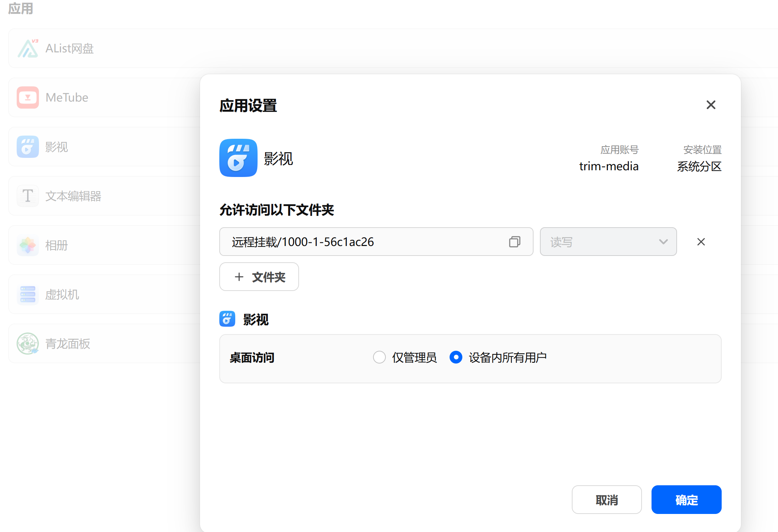Screen dimensions: 778x532
Task: Select the 仅管理员 radio option
Action: pos(379,357)
